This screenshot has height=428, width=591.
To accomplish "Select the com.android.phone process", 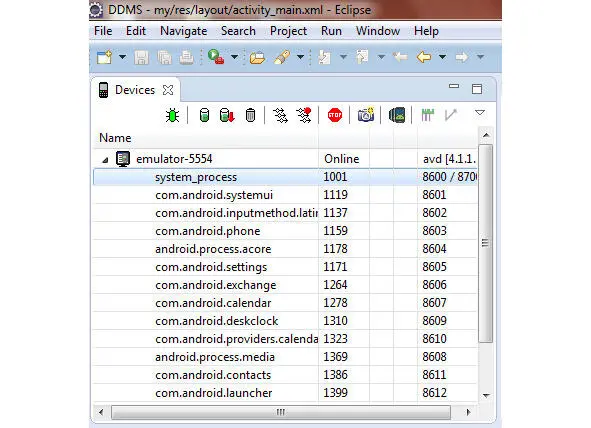I will click(285, 231).
